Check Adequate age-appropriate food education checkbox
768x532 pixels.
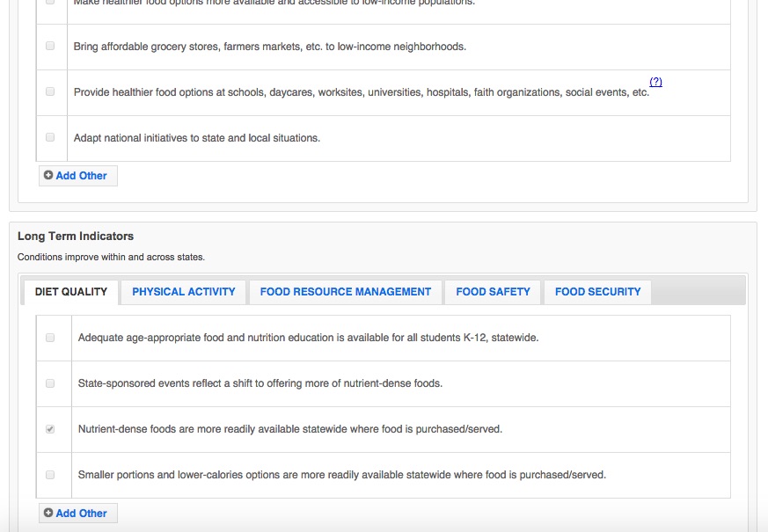pos(50,338)
